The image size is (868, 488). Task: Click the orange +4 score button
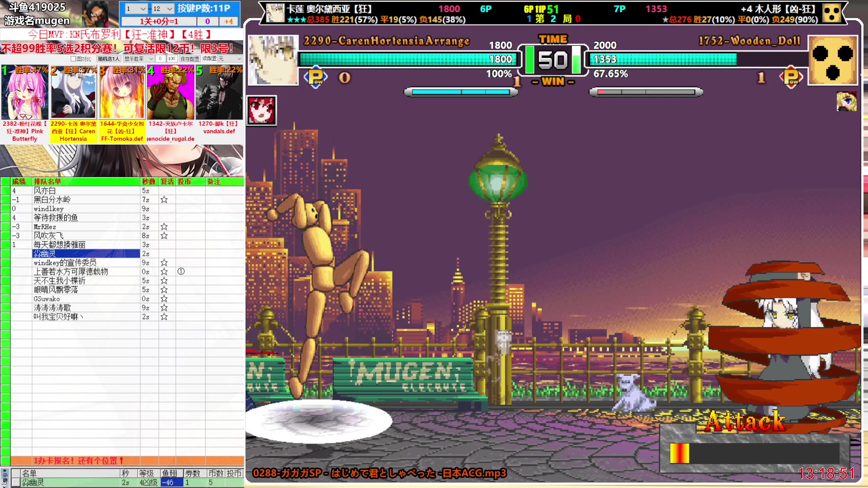pyautogui.click(x=229, y=21)
